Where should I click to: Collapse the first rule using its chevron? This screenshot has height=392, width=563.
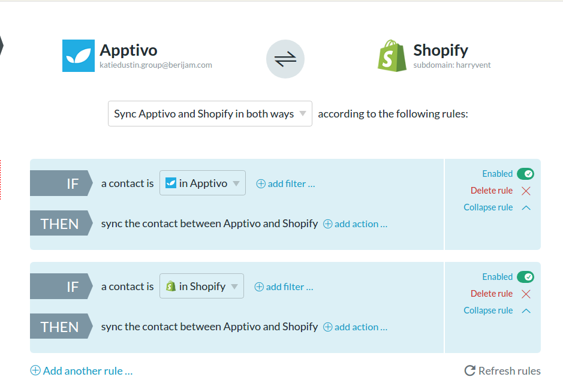526,207
